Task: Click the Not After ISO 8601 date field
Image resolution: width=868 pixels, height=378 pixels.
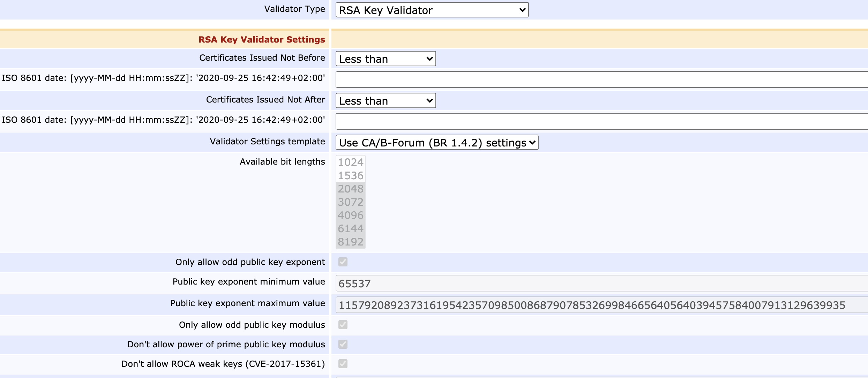Action: (x=601, y=122)
